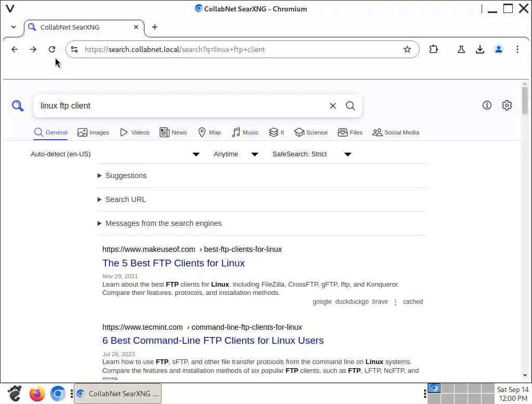The height and width of the screenshot is (404, 532).
Task: Open the Anytime time range dropdown
Action: tap(236, 154)
